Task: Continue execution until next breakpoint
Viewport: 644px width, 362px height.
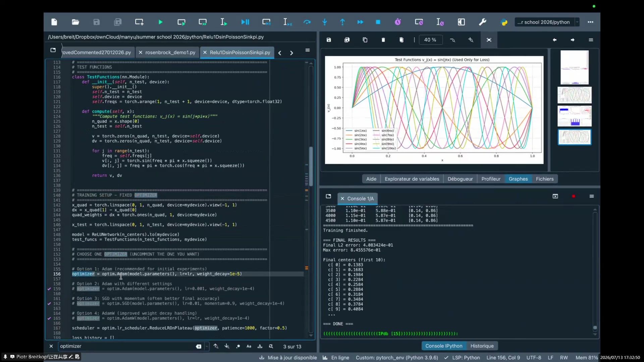Action: tap(360, 22)
